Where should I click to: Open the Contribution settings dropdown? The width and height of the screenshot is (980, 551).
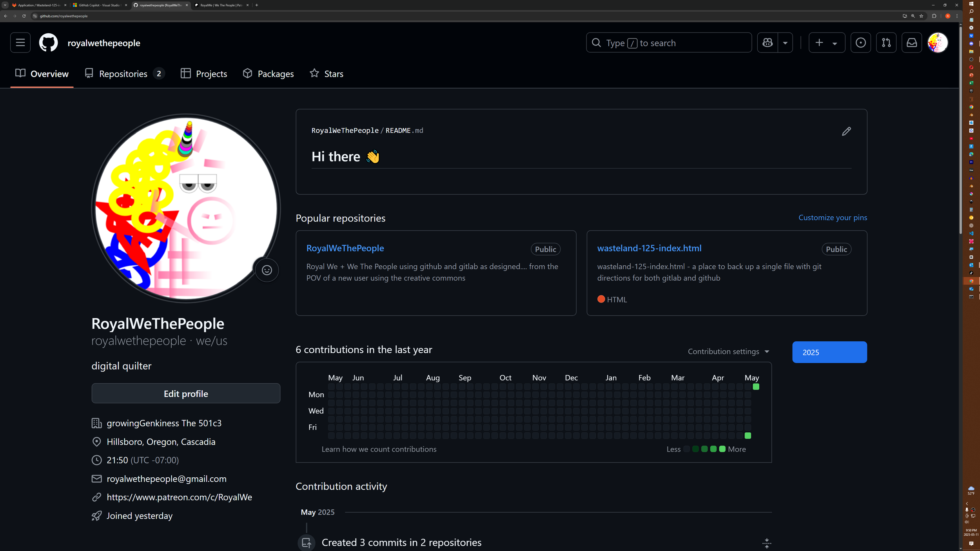point(728,352)
